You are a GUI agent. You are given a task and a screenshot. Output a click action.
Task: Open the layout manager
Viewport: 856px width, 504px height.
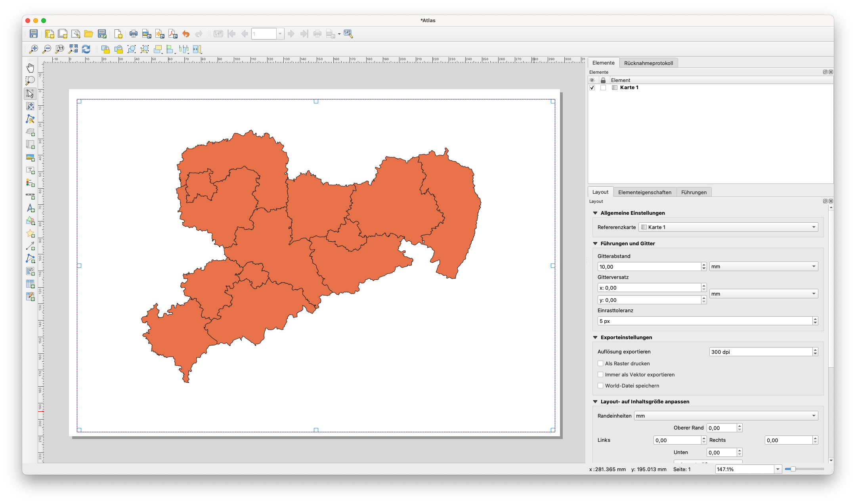click(x=76, y=34)
